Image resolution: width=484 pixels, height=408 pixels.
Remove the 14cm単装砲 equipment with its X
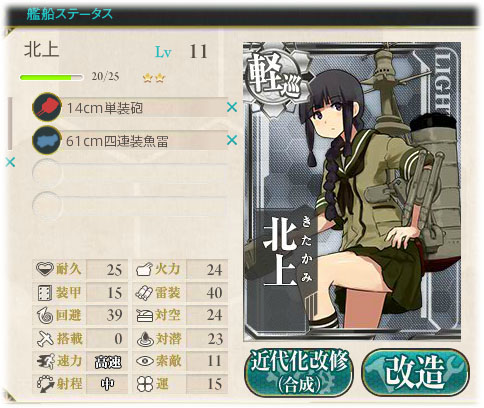coord(232,107)
